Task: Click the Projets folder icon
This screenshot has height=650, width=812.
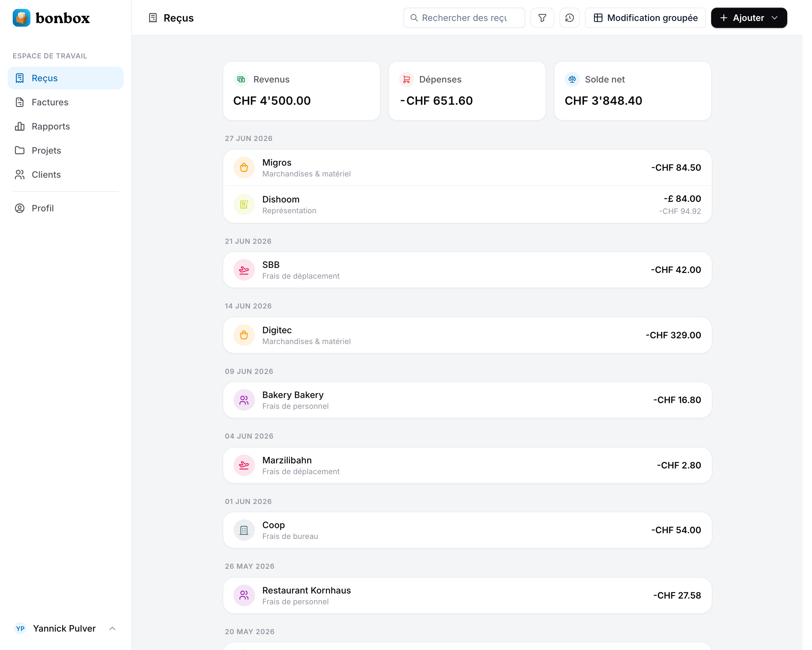Action: tap(20, 150)
